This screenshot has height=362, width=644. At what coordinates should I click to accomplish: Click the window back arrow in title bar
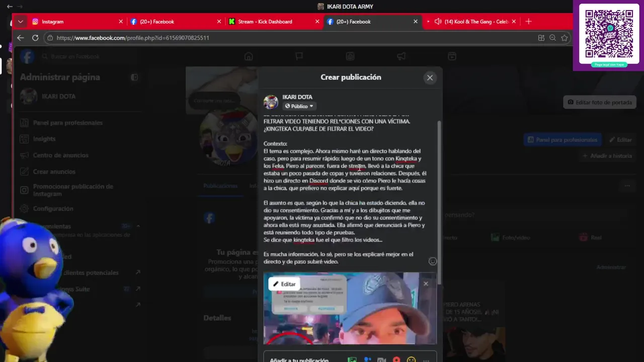[9, 7]
